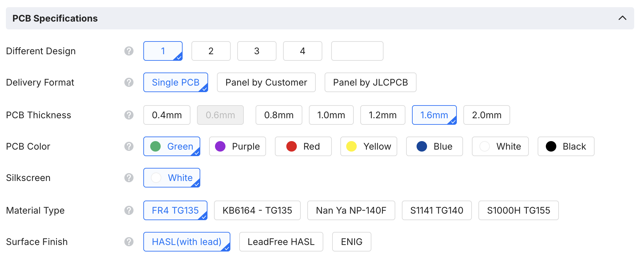Set PCB thickness to 1.2mm
This screenshot has width=644, height=260.
[x=383, y=115]
